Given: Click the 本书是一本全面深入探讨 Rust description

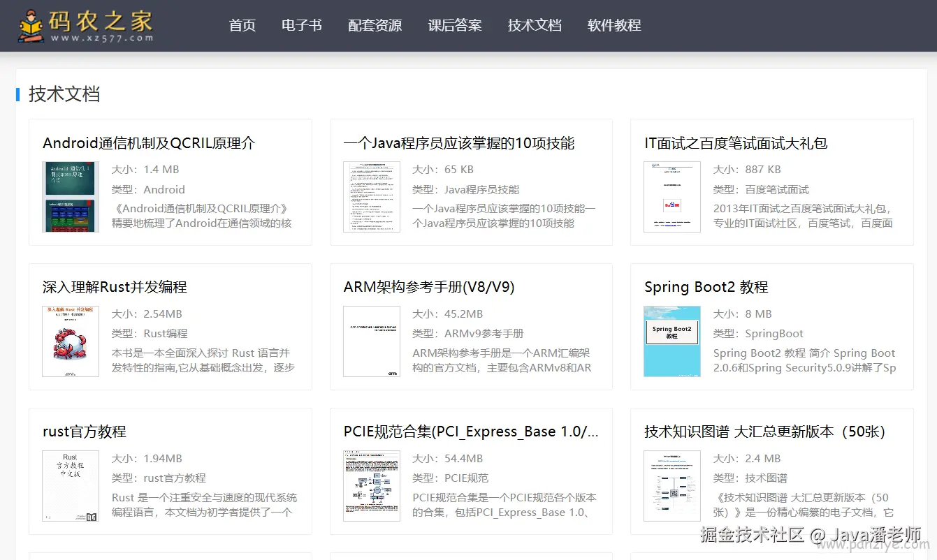Looking at the screenshot, I should [203, 360].
